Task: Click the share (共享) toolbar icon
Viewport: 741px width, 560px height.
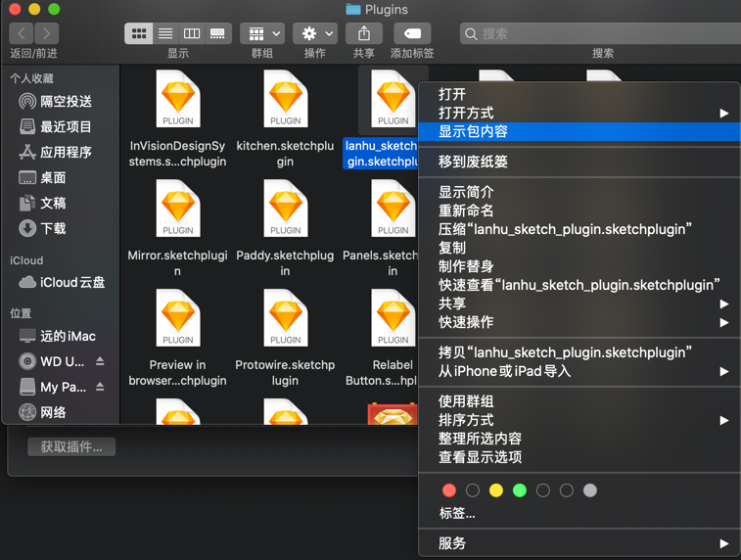Action: pyautogui.click(x=364, y=33)
